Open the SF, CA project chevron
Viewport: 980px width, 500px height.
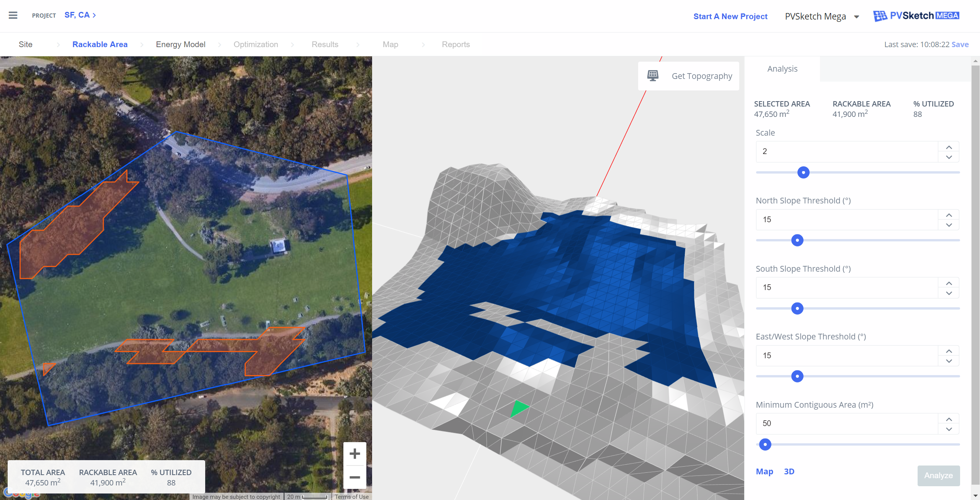pos(94,15)
